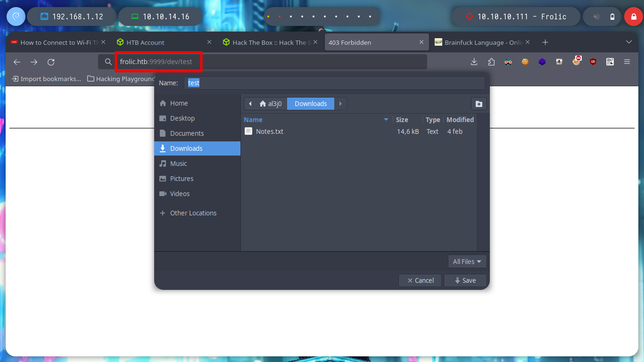Select the Notes.txt file

click(x=269, y=132)
